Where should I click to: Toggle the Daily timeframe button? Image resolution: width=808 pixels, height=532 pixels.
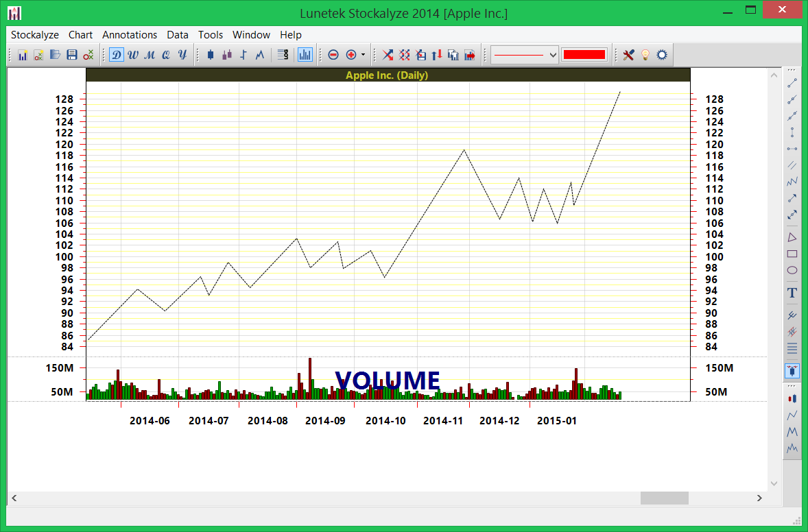pos(116,54)
